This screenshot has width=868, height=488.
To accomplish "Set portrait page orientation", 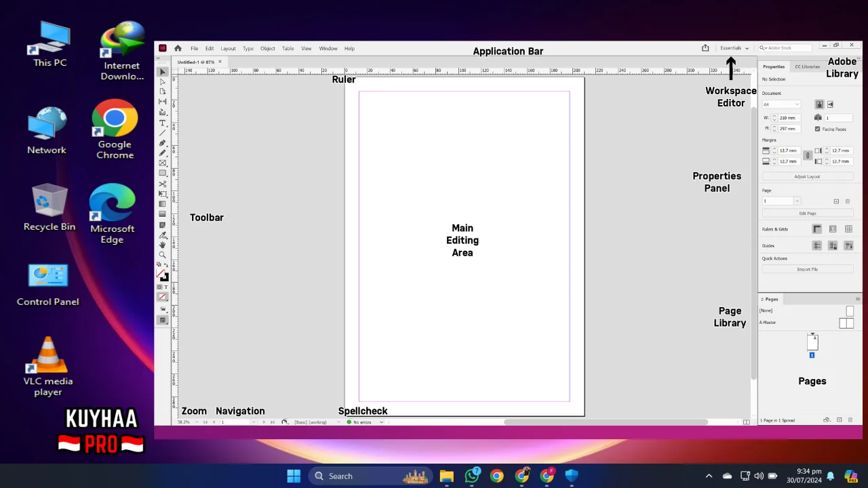I will pyautogui.click(x=819, y=104).
